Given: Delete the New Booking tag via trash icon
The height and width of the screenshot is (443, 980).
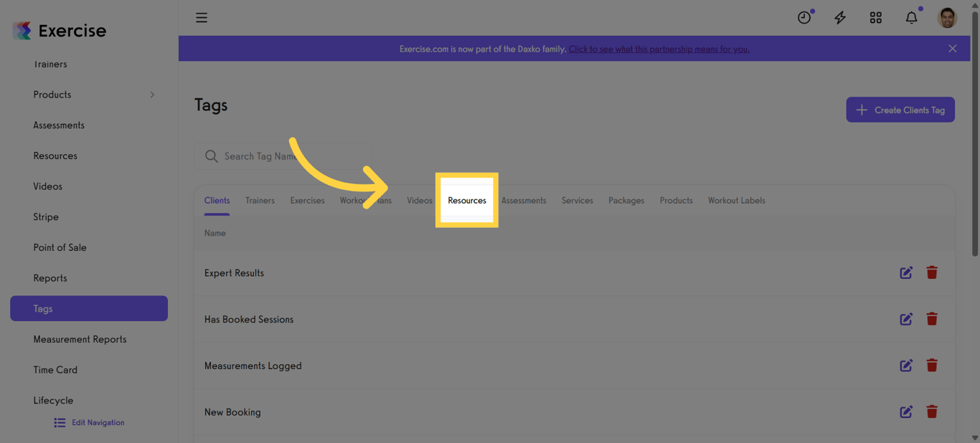Looking at the screenshot, I should [932, 411].
